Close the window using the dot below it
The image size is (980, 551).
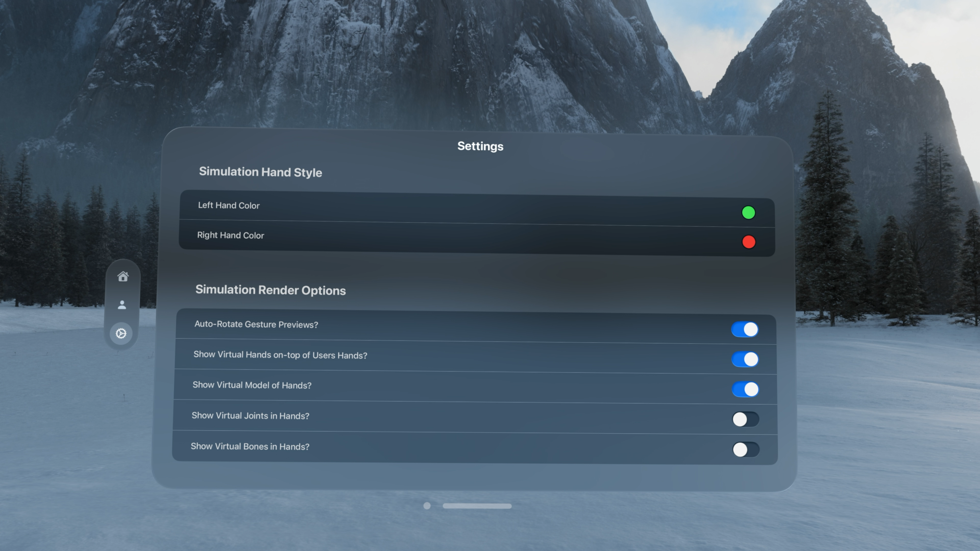point(427,506)
